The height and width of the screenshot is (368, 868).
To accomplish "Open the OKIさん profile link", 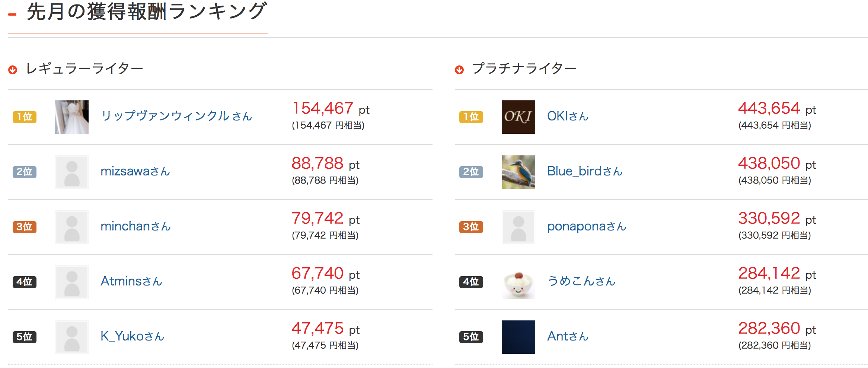I will pos(568,116).
